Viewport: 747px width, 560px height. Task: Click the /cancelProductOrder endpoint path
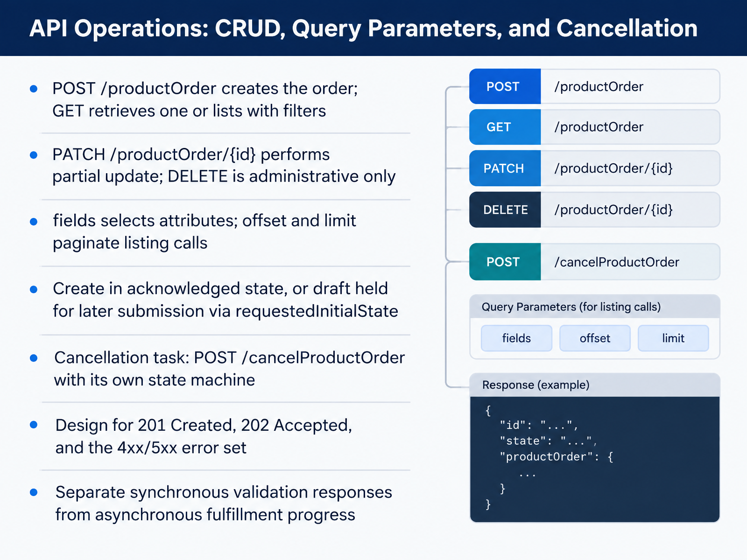point(617,262)
